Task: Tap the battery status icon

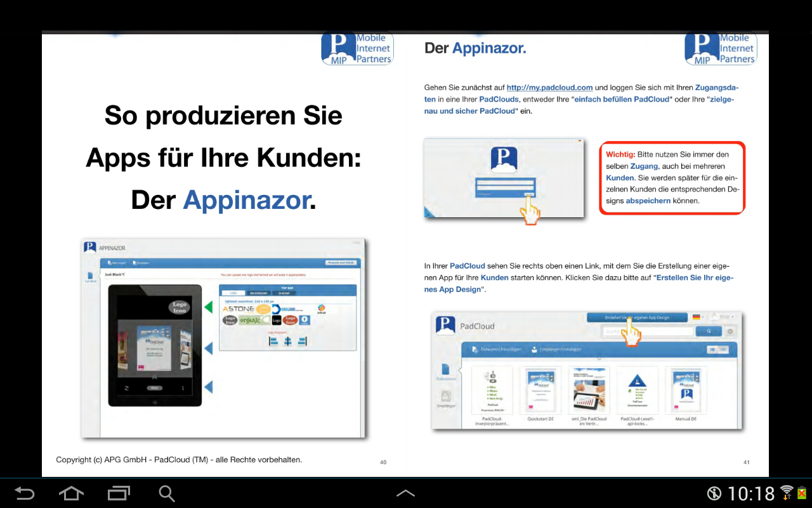Action: click(801, 493)
